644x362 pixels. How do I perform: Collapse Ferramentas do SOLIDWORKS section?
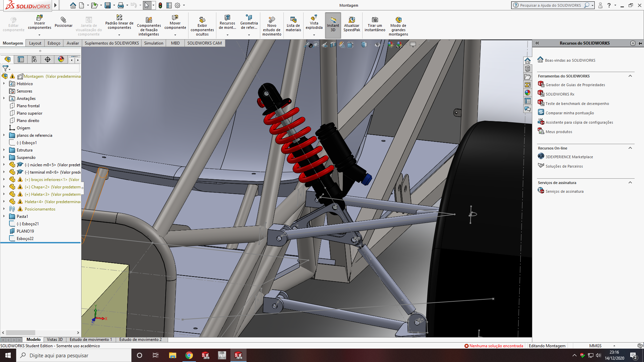630,76
